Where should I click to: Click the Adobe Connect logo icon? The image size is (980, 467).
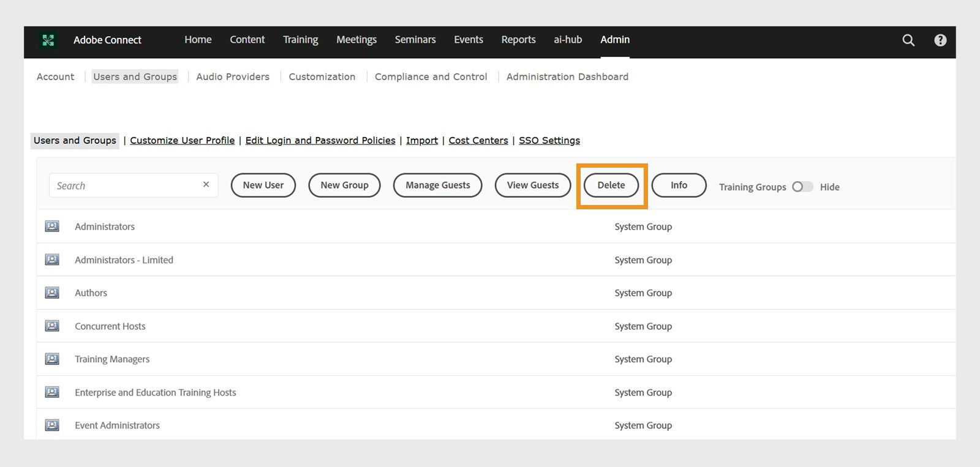(x=48, y=40)
